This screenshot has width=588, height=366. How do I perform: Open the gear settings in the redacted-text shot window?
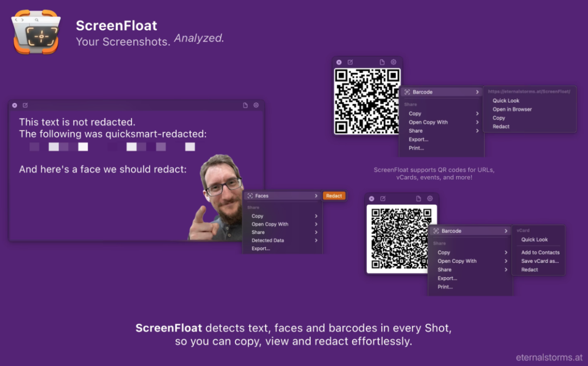[x=256, y=106]
